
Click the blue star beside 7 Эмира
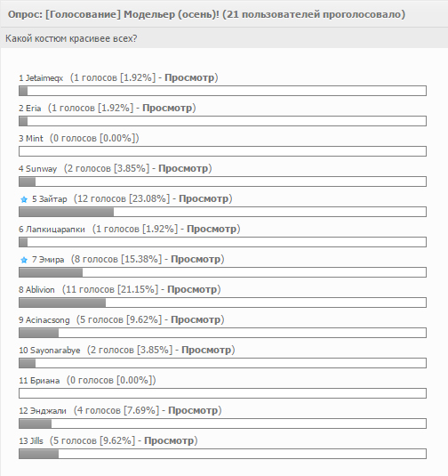click(x=24, y=260)
